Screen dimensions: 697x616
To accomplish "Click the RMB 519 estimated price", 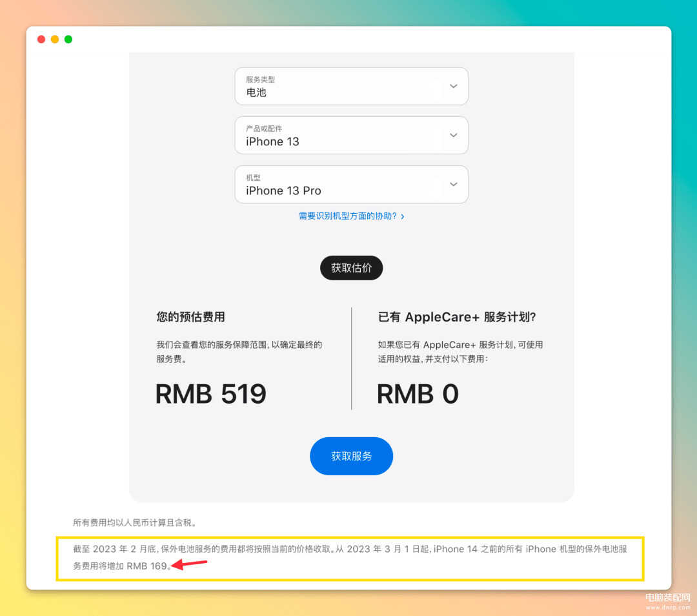I will (210, 394).
